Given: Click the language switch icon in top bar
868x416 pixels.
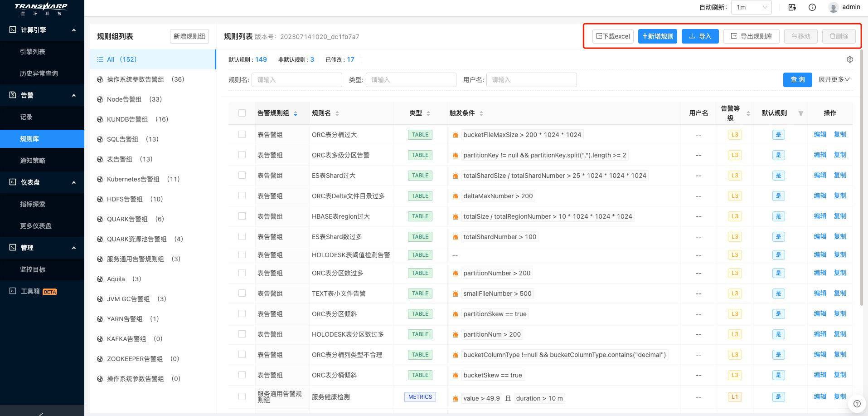Looking at the screenshot, I should tap(792, 7).
